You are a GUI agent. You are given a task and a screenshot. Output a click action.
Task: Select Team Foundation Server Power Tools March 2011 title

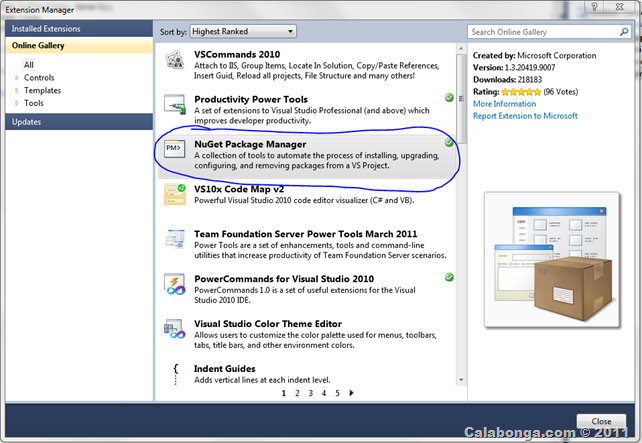305,234
